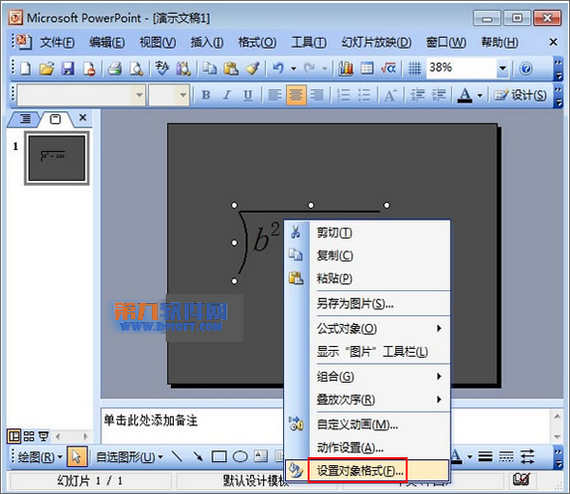Open the Undo history dropdown arrow
This screenshot has height=494, width=570.
[x=293, y=68]
